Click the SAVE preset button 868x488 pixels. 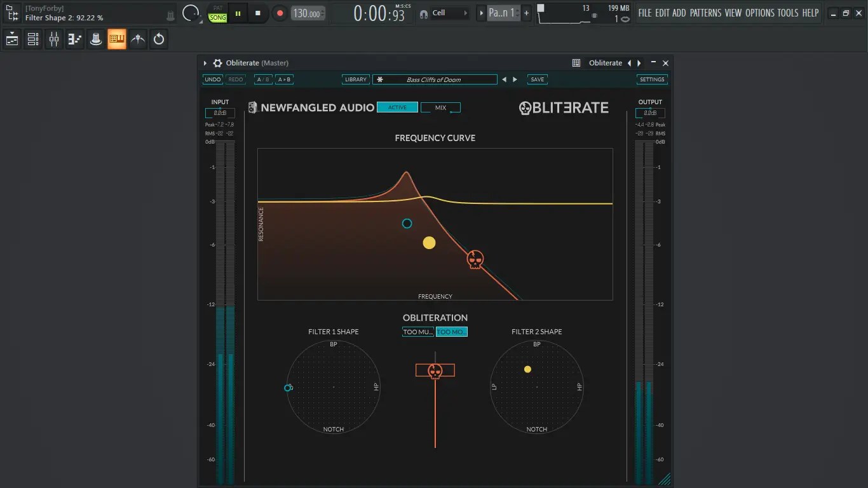(x=537, y=79)
